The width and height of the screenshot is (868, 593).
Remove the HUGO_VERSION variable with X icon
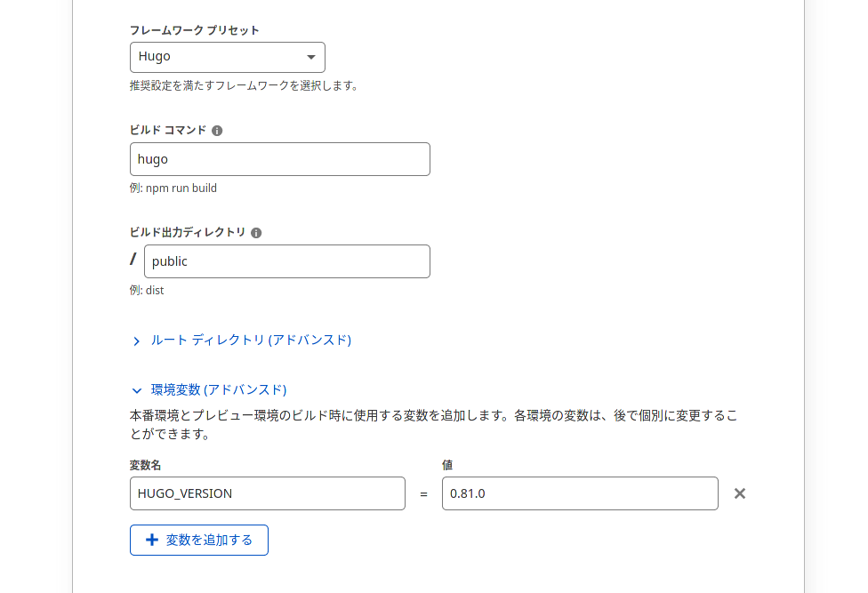pos(739,493)
